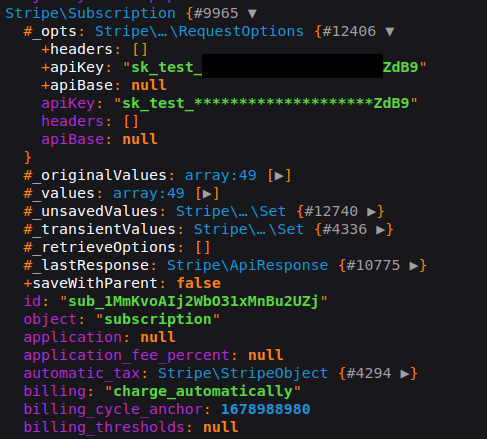487x439 pixels.
Task: Click the _retrieveOptions empty array brackets
Action: coord(203,248)
